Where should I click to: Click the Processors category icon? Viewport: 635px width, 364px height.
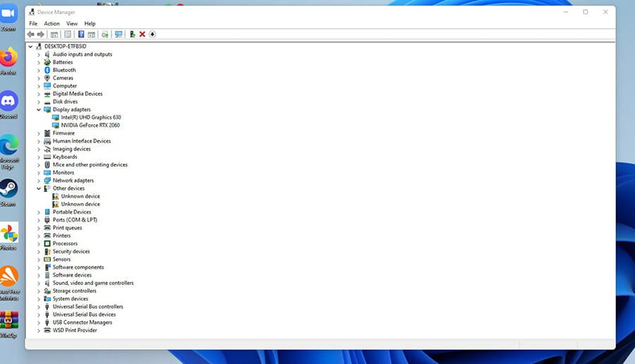47,243
